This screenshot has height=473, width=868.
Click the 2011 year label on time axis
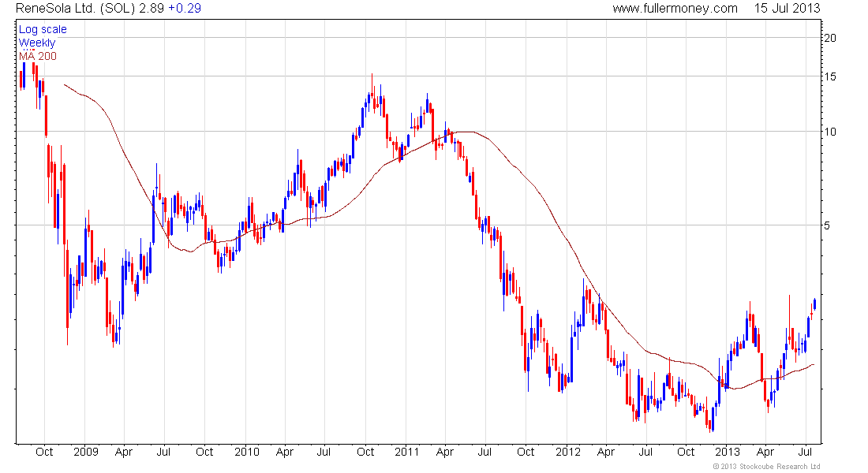(407, 452)
